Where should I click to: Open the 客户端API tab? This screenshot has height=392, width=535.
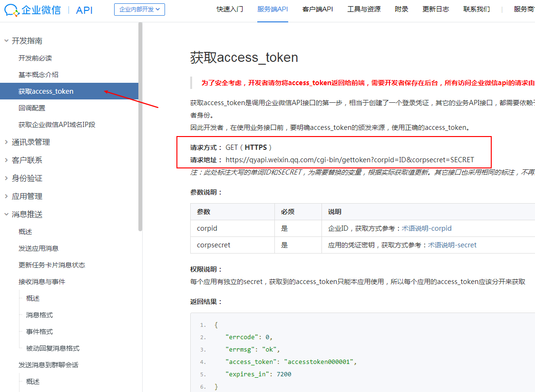[x=317, y=9]
